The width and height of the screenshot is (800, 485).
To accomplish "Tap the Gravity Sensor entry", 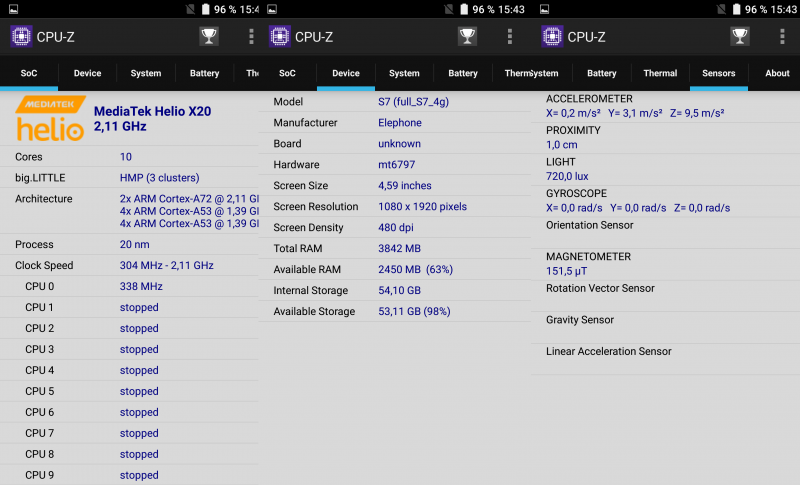I will pos(665,327).
